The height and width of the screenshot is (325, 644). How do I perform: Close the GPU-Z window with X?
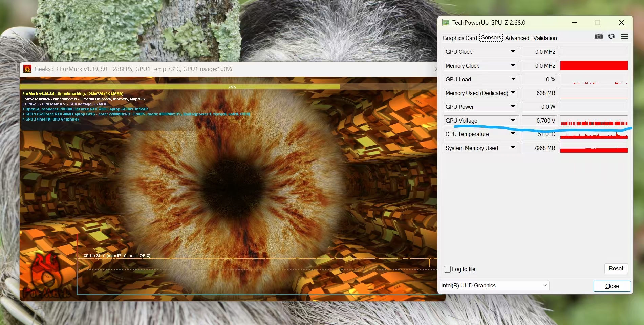[x=621, y=23]
